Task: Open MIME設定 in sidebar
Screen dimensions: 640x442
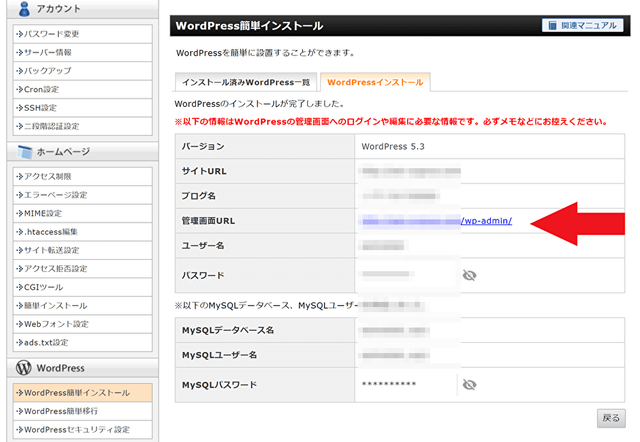Action: [x=83, y=213]
